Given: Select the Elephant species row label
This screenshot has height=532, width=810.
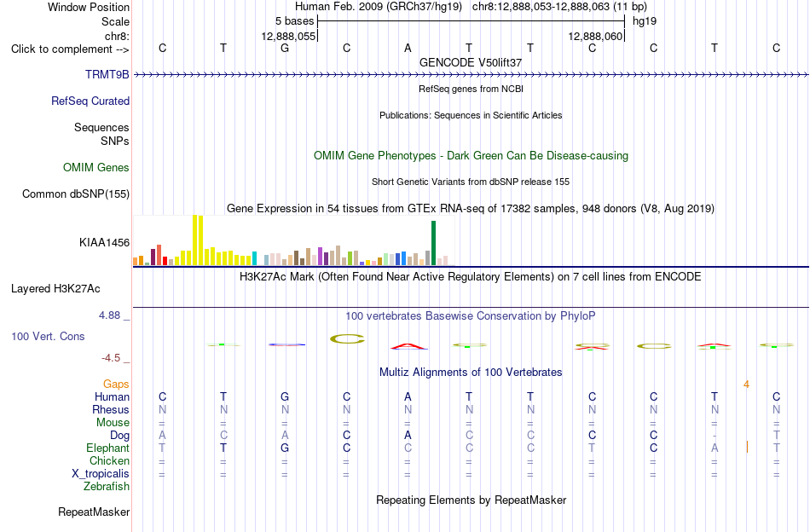Looking at the screenshot, I should [x=107, y=448].
